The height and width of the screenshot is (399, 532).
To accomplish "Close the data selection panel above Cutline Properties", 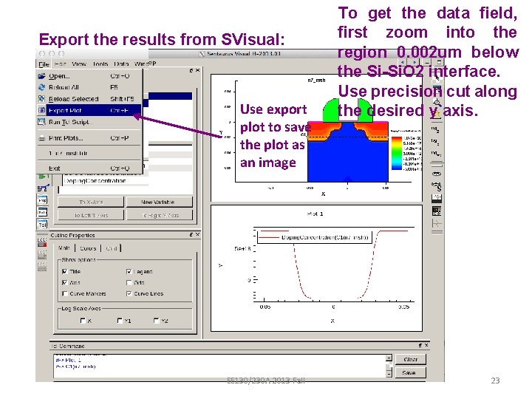I will pyautogui.click(x=197, y=70).
